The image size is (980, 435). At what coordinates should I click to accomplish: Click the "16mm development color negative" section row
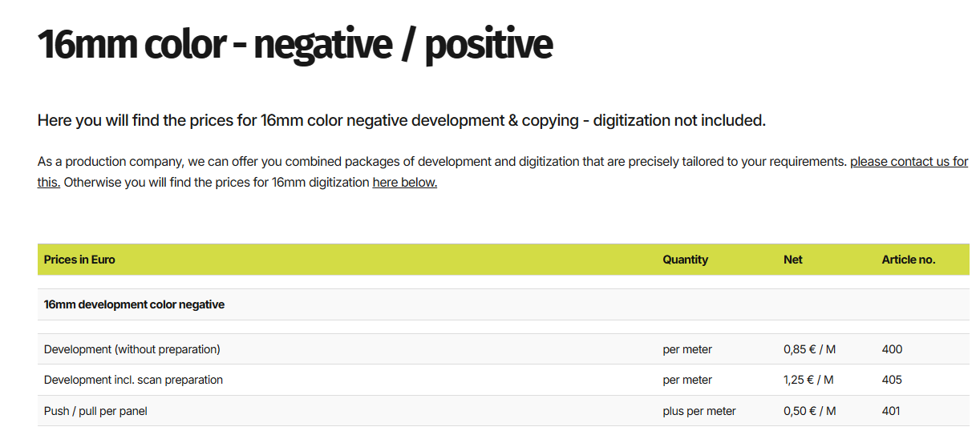[134, 304]
